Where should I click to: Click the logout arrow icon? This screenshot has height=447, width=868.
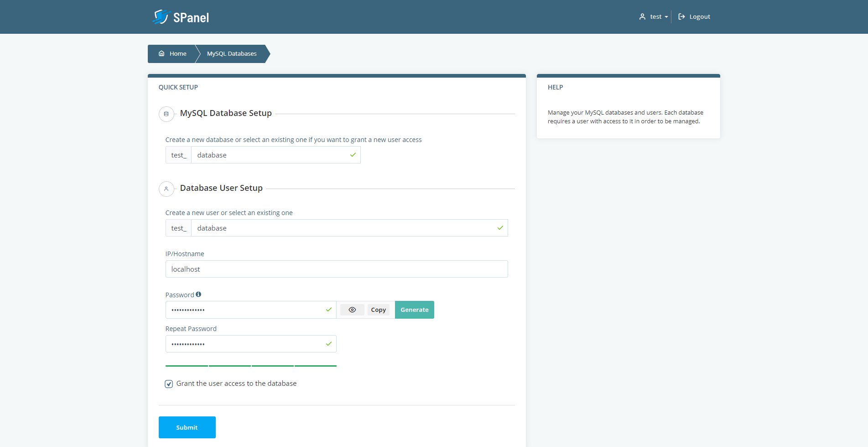681,17
